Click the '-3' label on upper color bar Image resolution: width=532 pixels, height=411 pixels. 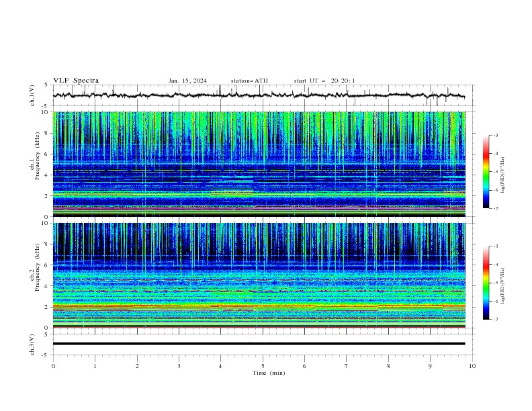pos(496,135)
